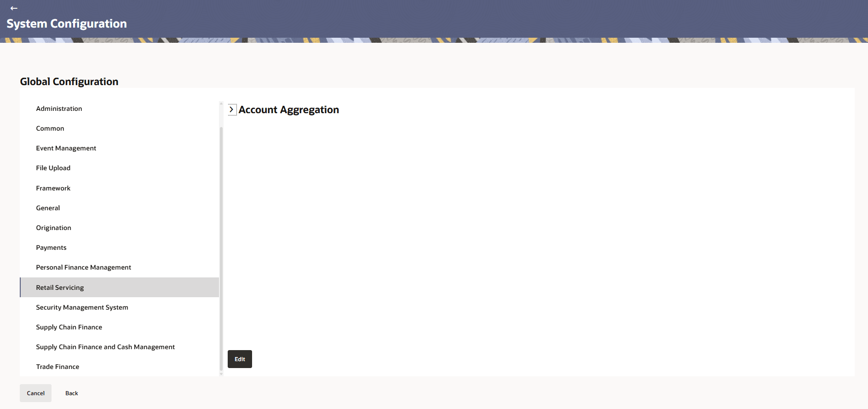868x409 pixels.
Task: Select the Retail Servicing category
Action: tap(119, 288)
